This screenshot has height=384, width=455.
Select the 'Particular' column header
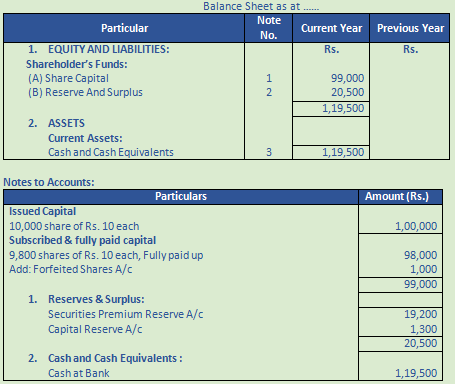tap(124, 28)
